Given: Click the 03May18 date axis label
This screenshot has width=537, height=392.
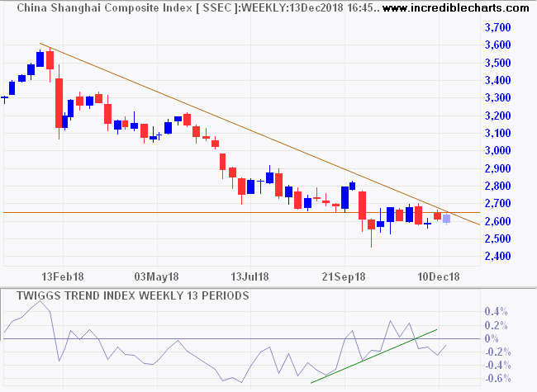Looking at the screenshot, I should [156, 276].
